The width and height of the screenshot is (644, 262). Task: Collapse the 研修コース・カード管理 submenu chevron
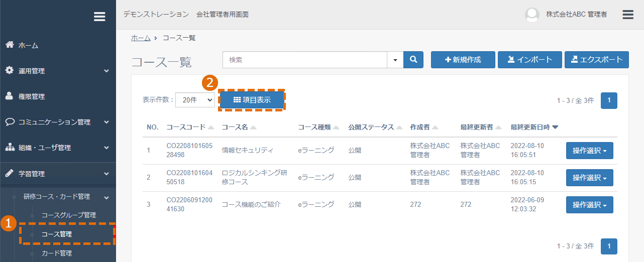(106, 197)
